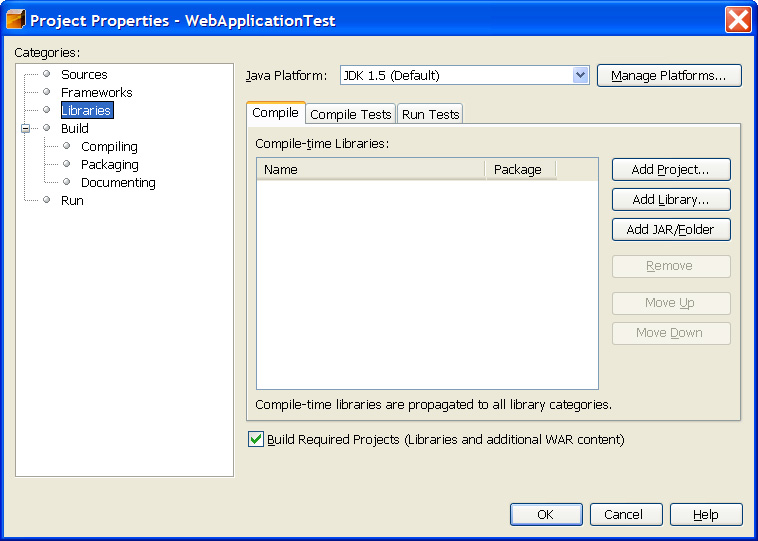Select the Packaging category
The image size is (758, 541).
109,164
